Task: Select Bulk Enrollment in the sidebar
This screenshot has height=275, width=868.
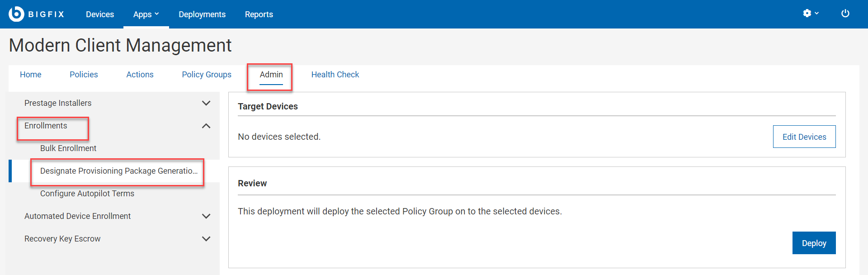Action: (68, 148)
